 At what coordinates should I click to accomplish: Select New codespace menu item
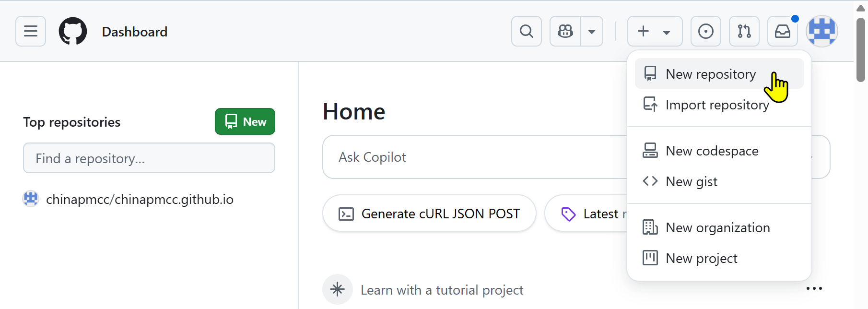(712, 151)
